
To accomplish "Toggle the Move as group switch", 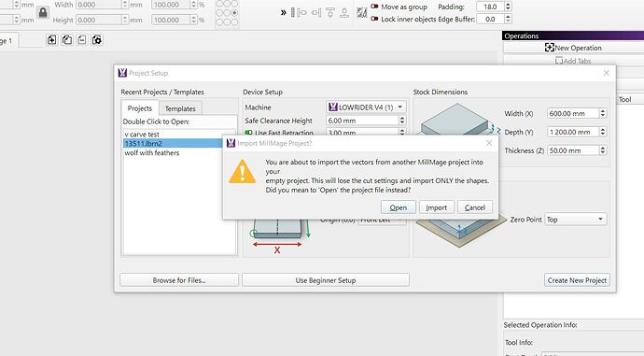I will tap(374, 7).
